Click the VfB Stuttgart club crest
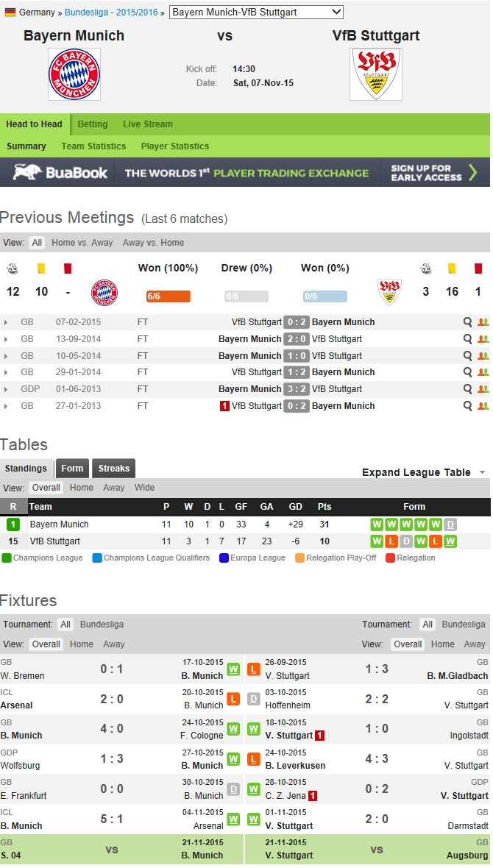This screenshot has width=493, height=868. click(376, 74)
